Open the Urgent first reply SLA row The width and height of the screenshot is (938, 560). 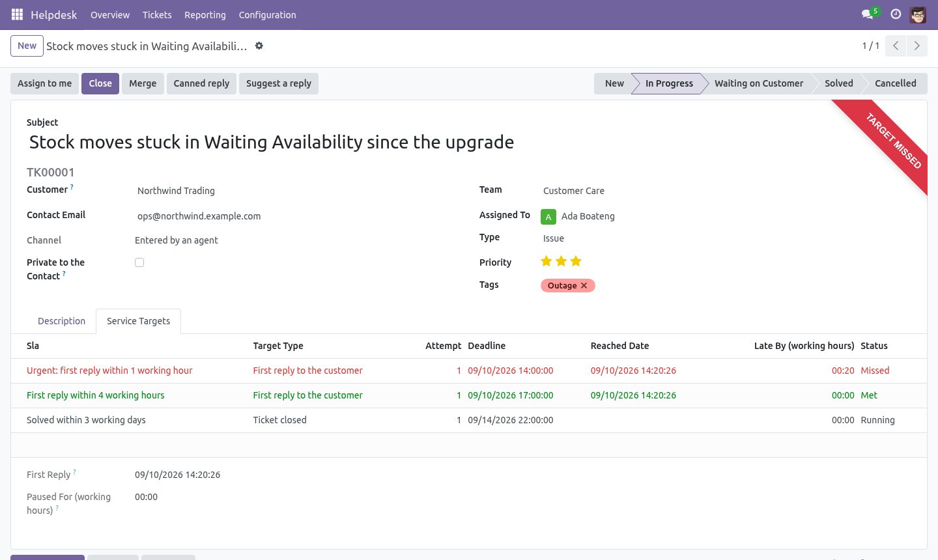click(469, 371)
